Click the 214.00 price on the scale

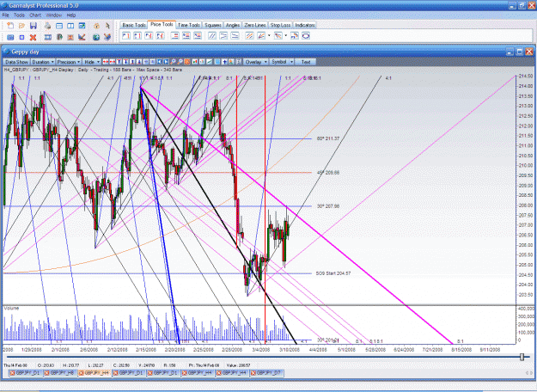pos(525,86)
